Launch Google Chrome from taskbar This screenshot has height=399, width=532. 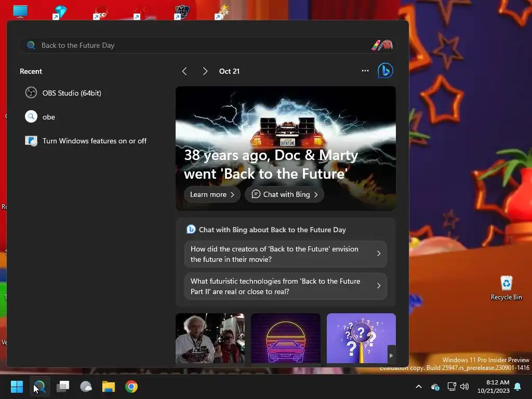click(131, 387)
